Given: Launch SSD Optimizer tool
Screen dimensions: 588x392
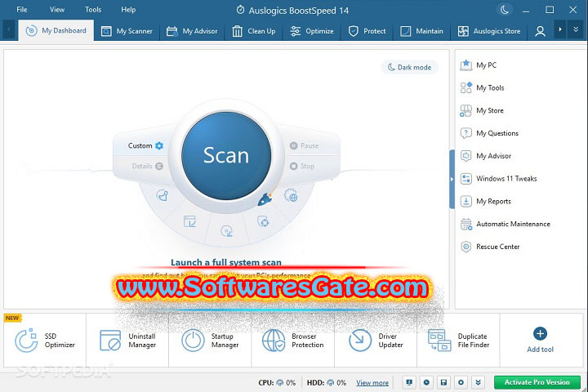Looking at the screenshot, I should 45,341.
